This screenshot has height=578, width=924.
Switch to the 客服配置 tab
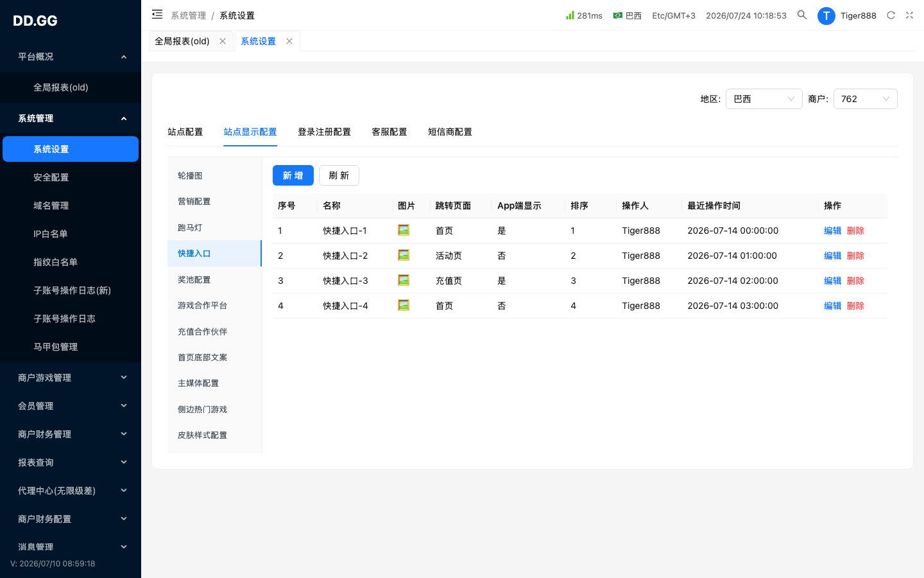[389, 132]
